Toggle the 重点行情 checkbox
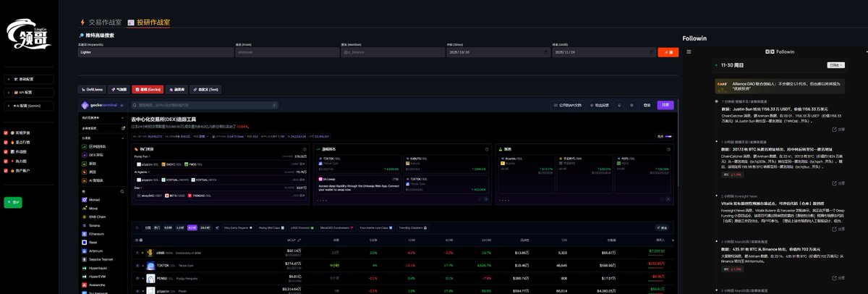Image resolution: width=868 pixels, height=294 pixels. tap(7, 142)
